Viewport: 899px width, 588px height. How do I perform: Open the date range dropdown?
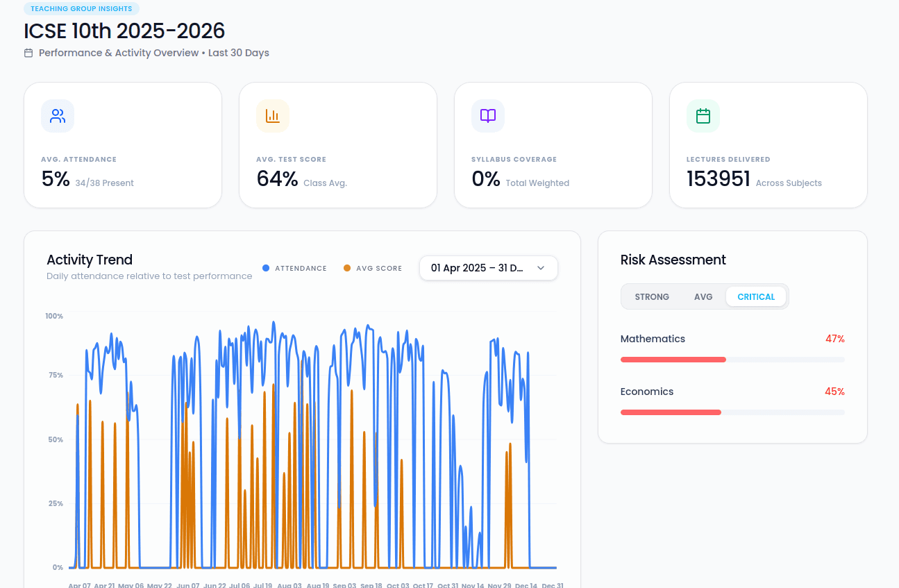(478, 268)
